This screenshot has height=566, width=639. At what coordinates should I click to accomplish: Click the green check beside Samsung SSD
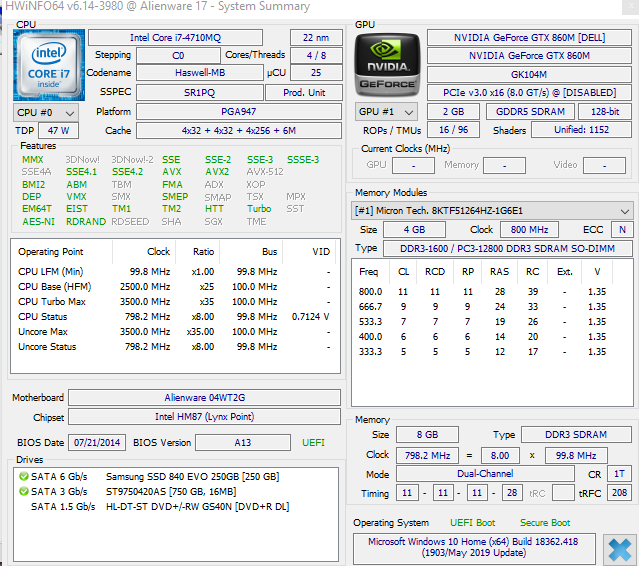pyautogui.click(x=22, y=476)
